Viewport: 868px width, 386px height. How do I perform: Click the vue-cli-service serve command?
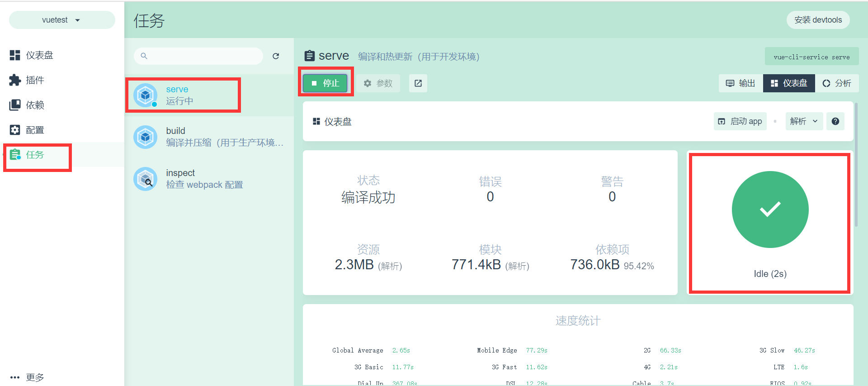click(811, 57)
